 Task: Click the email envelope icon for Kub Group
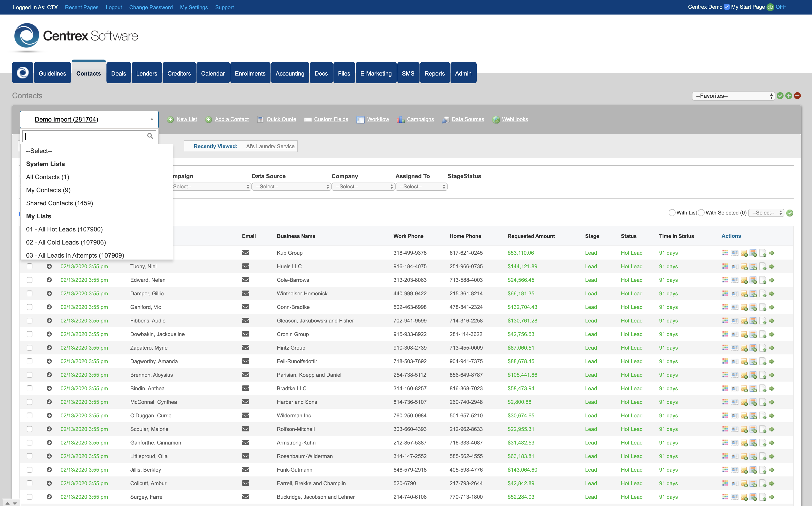[246, 253]
